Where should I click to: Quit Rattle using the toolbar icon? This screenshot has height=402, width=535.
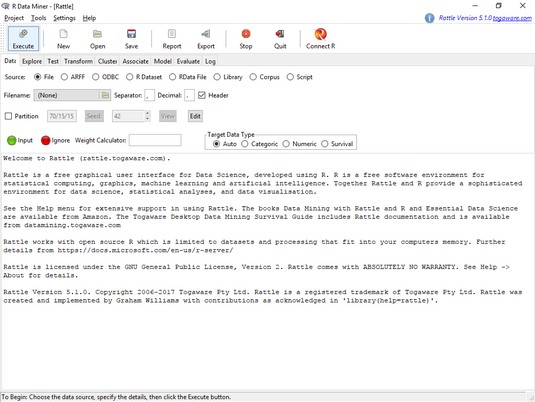pyautogui.click(x=280, y=39)
